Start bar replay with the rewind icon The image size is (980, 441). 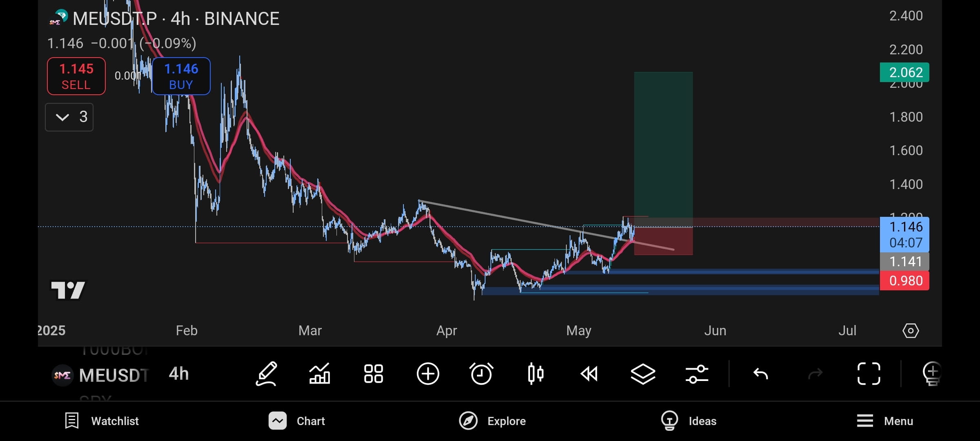point(589,374)
